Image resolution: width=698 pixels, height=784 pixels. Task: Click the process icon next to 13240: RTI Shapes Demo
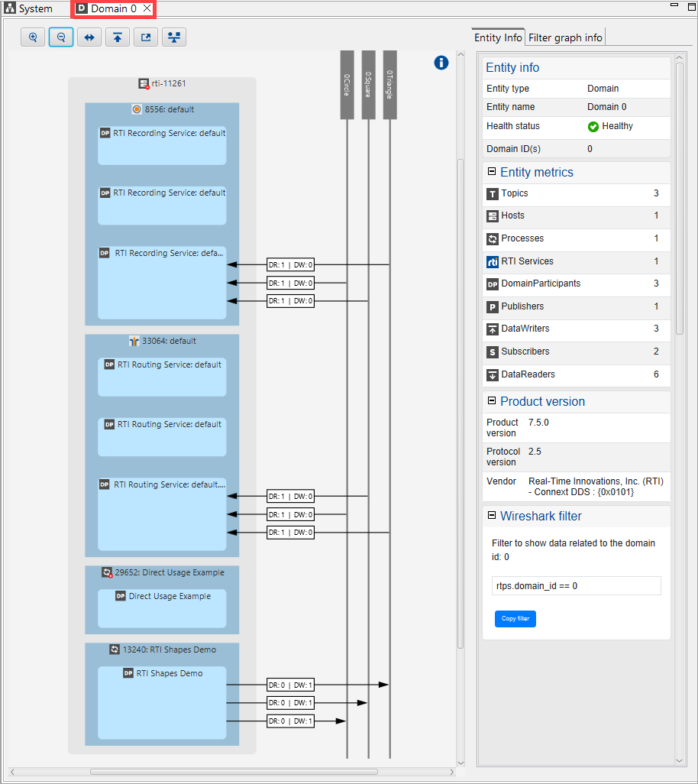coord(115,650)
